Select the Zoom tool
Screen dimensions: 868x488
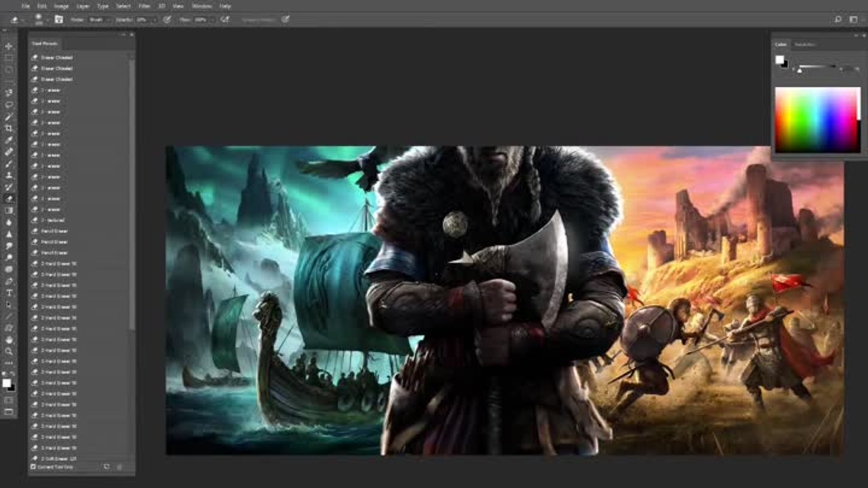[x=9, y=350]
